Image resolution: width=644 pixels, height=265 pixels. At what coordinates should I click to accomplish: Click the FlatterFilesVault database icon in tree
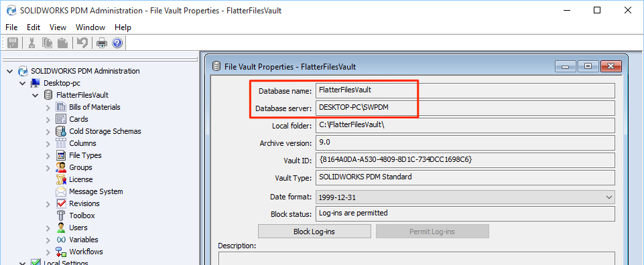coord(48,95)
